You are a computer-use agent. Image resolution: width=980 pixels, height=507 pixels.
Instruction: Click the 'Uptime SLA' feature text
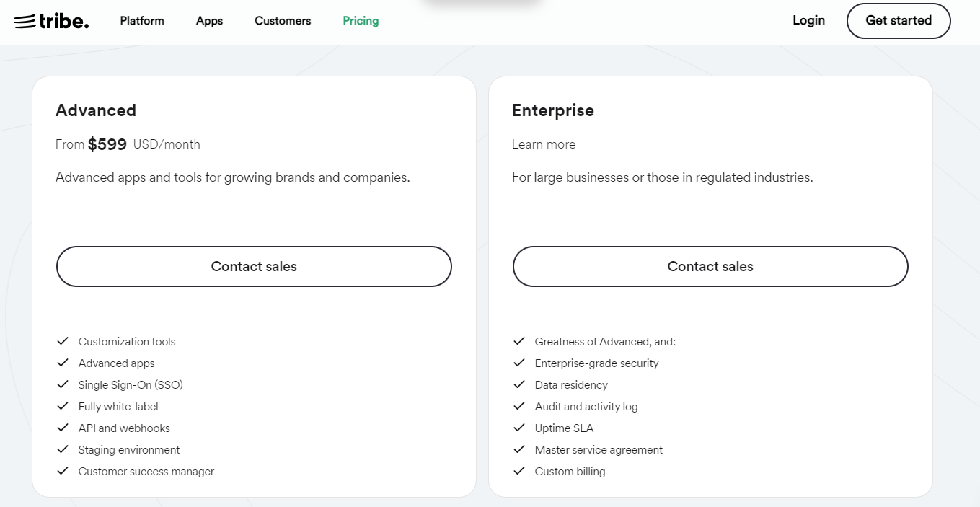(x=564, y=428)
